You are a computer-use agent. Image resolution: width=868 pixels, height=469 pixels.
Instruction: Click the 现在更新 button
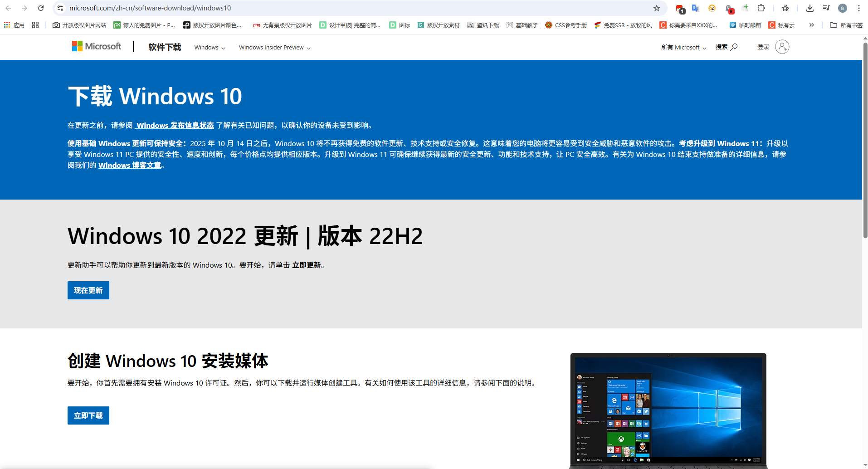pos(88,290)
